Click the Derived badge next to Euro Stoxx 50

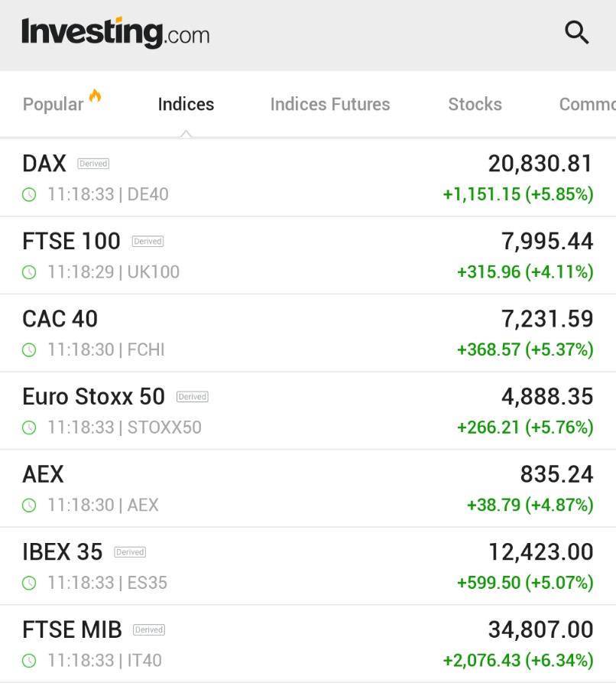coord(193,397)
